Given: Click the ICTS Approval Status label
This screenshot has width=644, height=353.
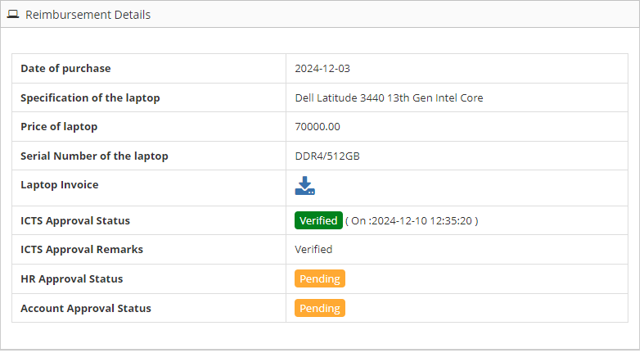Looking at the screenshot, I should click(75, 220).
